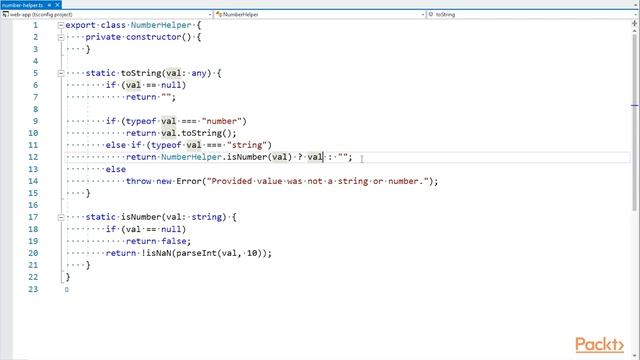
Task: Click line number 17 in the margin
Action: (33, 217)
